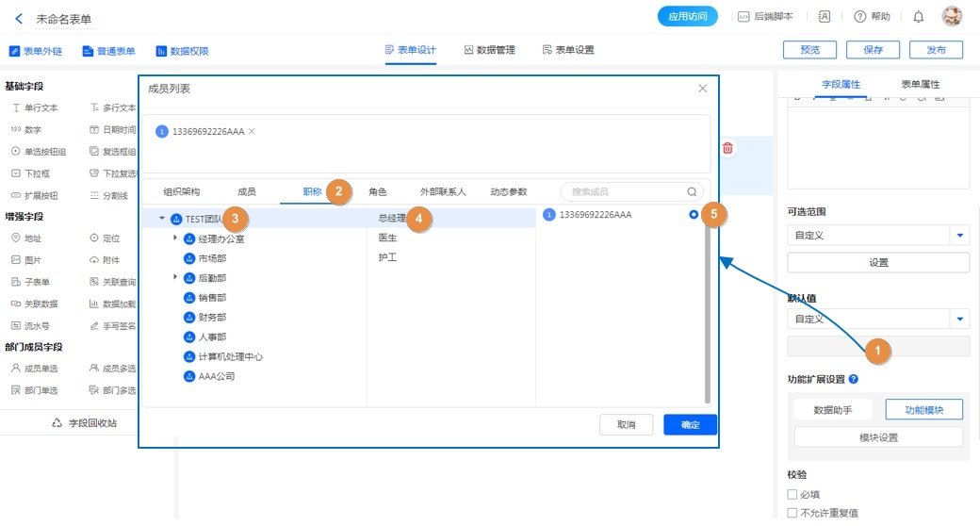Viewport: 980px width, 526px height.
Task: Click the user avatar in top bar
Action: coord(952,17)
